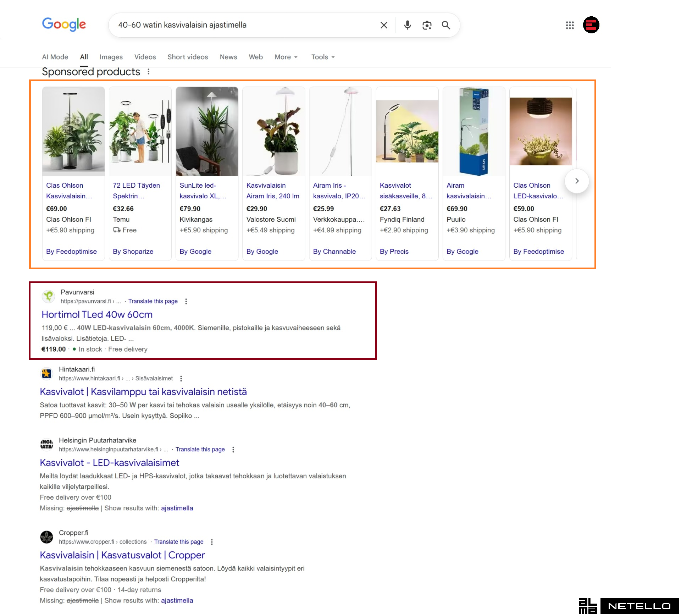Click the magnifying glass search button
This screenshot has width=681, height=616.
coord(446,25)
